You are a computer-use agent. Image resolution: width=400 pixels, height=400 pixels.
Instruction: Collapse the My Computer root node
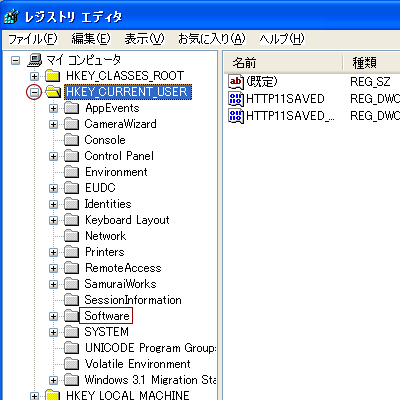(15, 60)
